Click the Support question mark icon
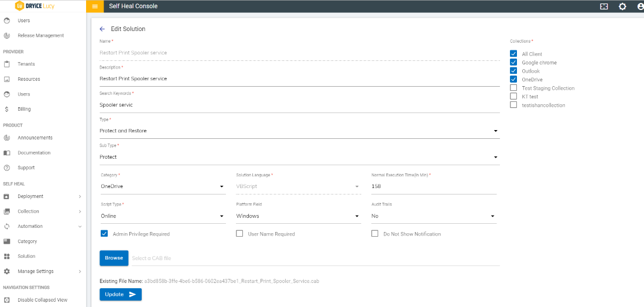 coord(7,168)
